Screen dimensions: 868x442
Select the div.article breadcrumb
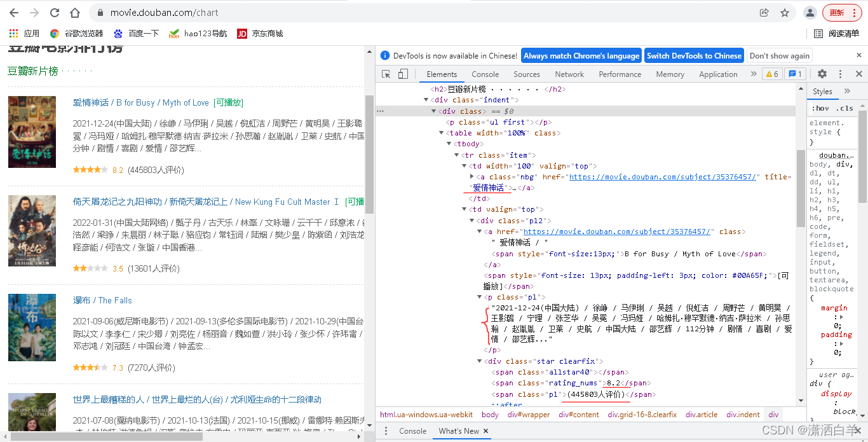click(x=702, y=415)
